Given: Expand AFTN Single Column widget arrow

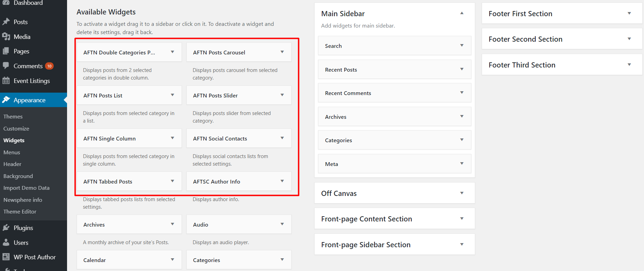Looking at the screenshot, I should 173,138.
